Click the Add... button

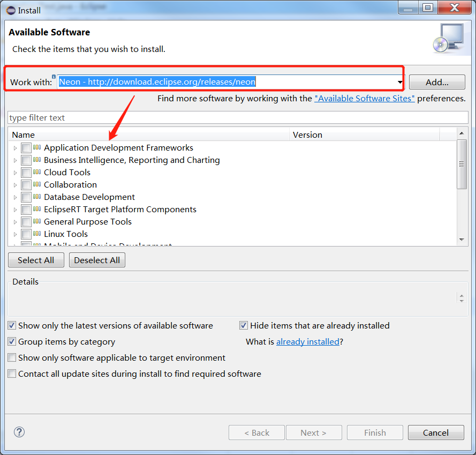click(x=437, y=82)
